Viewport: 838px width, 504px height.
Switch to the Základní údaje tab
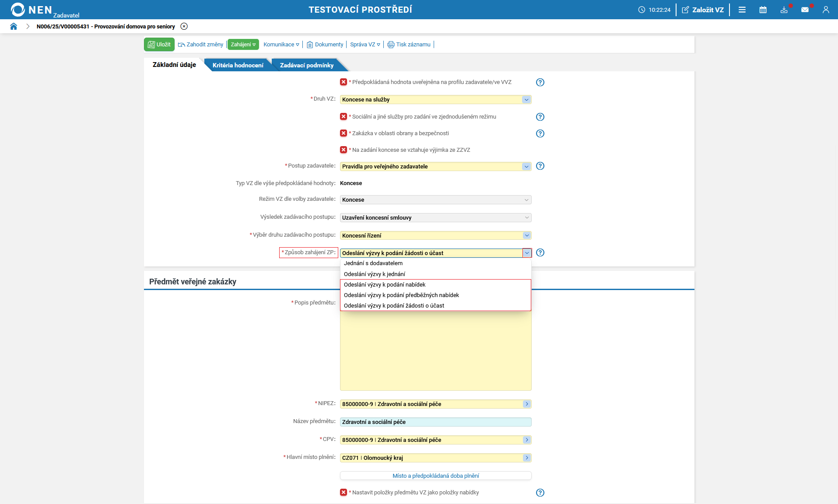pos(174,65)
